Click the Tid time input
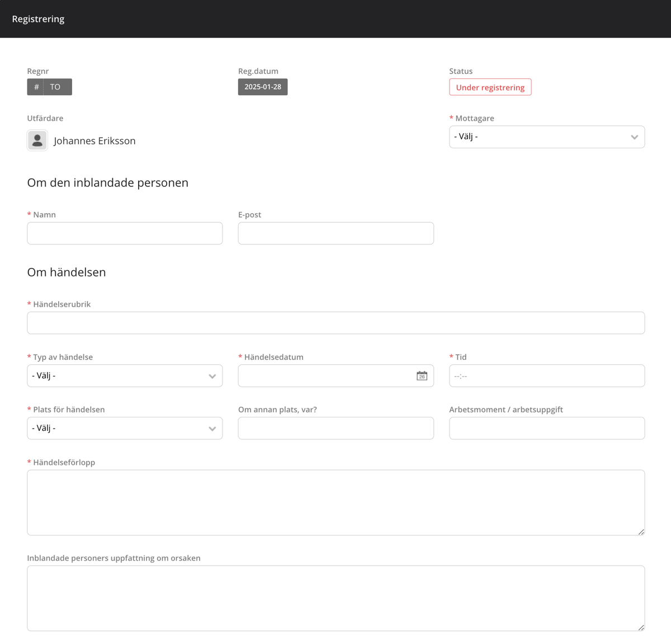The width and height of the screenshot is (671, 644). [x=546, y=376]
